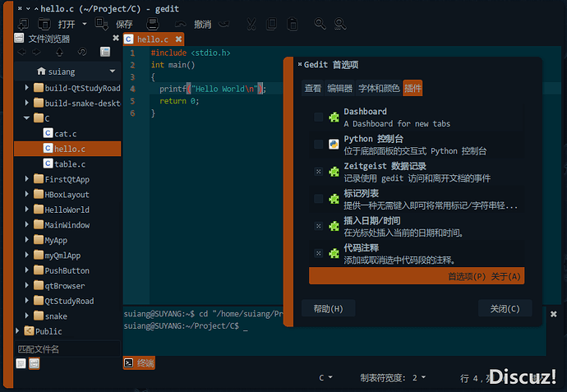The image size is (567, 392).
Task: Click the copy toolbar icon
Action: pos(271,24)
